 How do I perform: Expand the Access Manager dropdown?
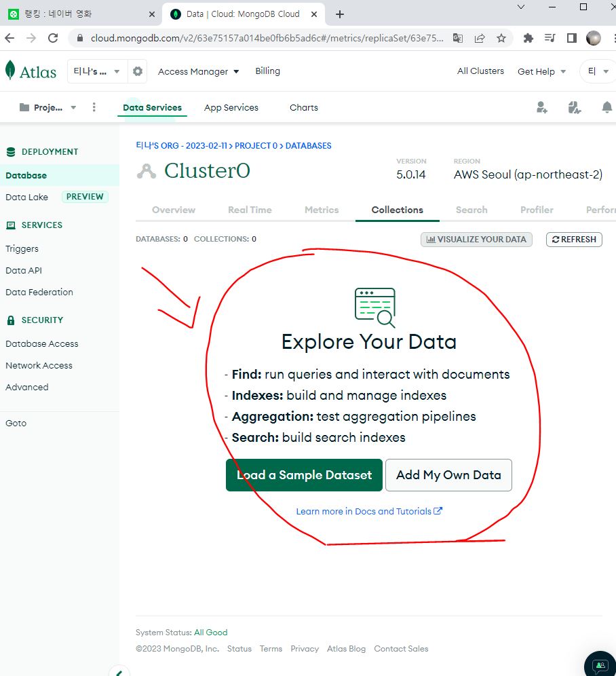pyautogui.click(x=198, y=71)
